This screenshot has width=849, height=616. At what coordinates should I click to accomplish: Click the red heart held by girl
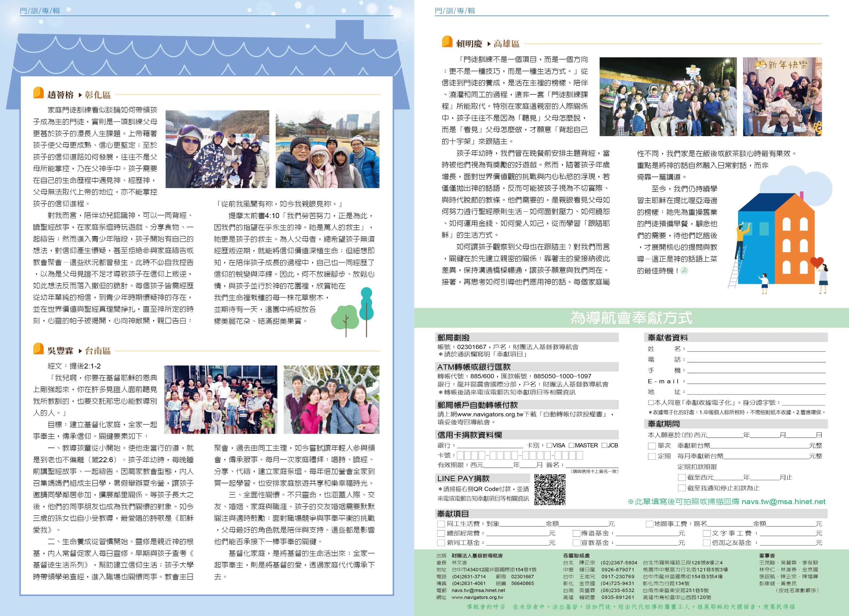point(816,262)
